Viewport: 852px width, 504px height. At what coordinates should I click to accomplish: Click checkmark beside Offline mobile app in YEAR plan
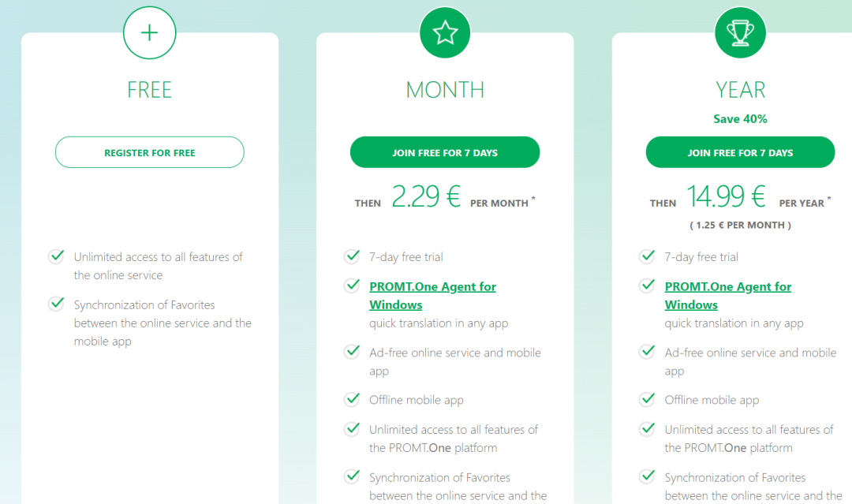(x=647, y=399)
